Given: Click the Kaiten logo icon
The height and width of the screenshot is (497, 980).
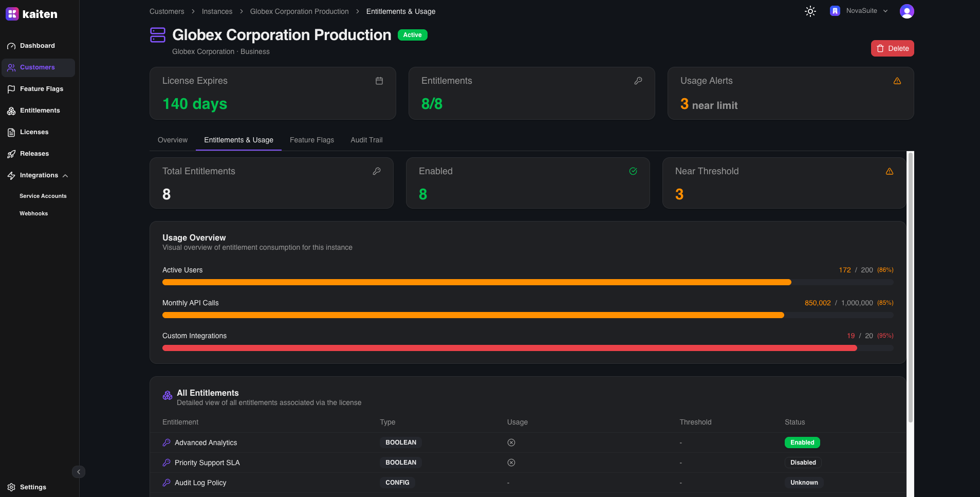Looking at the screenshot, I should click(12, 14).
